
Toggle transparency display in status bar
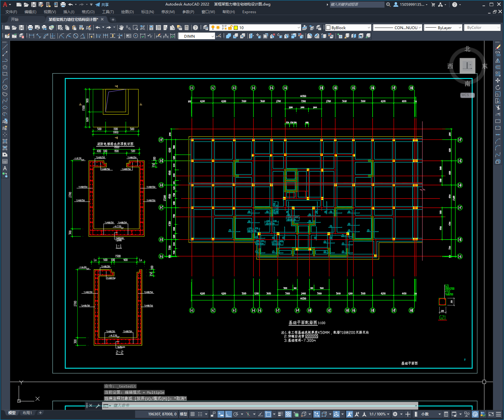[x=288, y=414]
